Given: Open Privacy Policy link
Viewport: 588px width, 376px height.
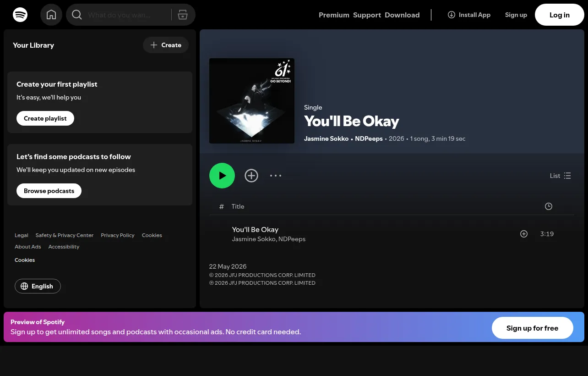Looking at the screenshot, I should (118, 235).
